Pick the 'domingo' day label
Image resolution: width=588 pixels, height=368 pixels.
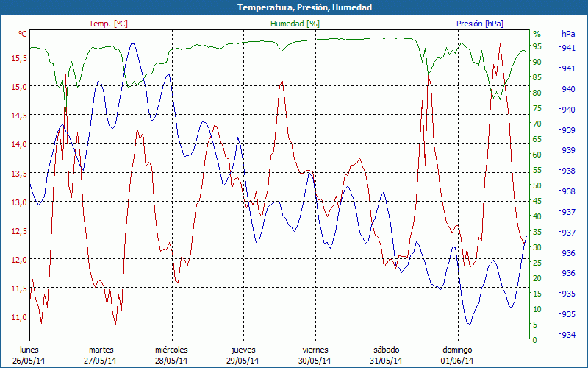[x=457, y=350]
